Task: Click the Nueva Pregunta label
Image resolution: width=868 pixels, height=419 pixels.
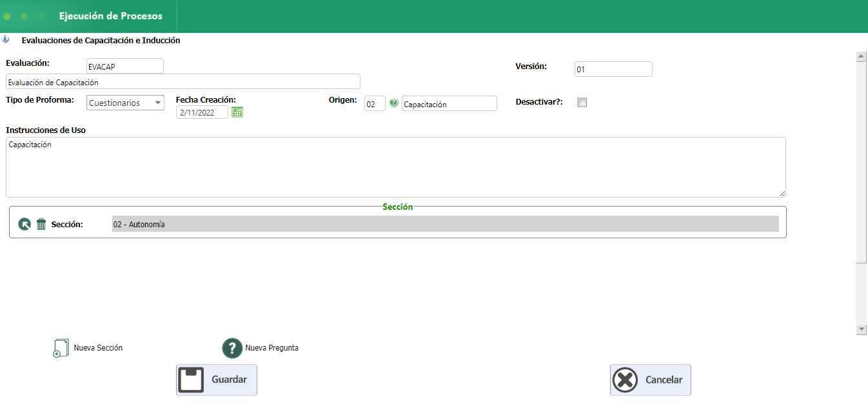Action: [x=271, y=348]
